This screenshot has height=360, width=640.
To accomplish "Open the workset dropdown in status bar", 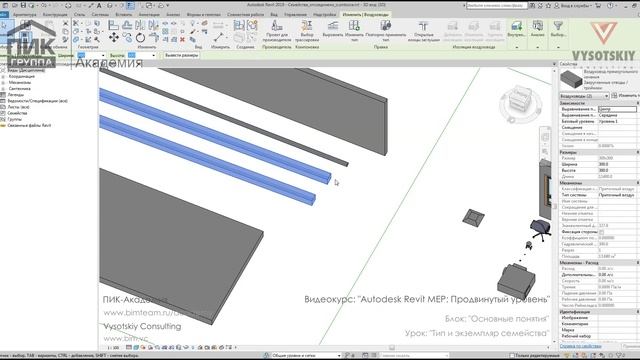I will coord(305,356).
